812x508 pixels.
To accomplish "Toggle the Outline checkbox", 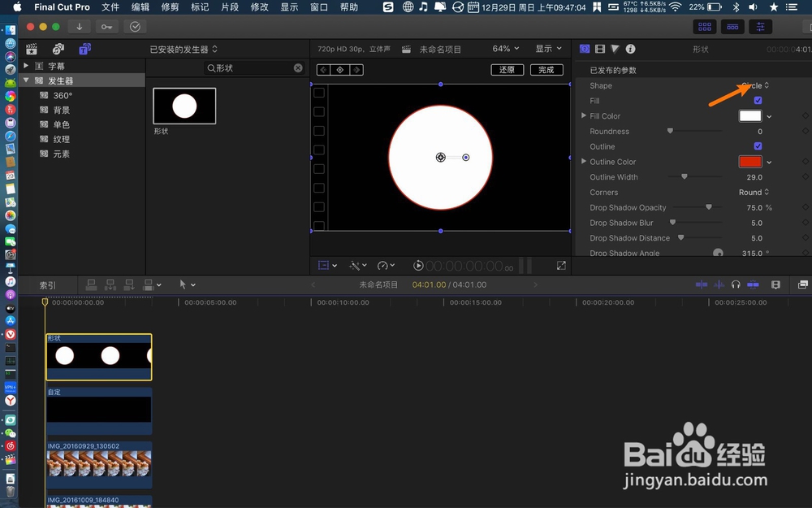I will click(758, 146).
